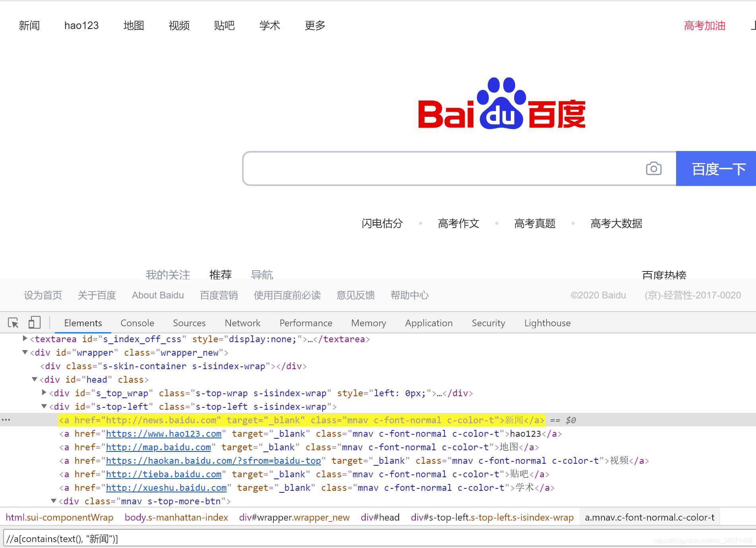
Task: Select html.sui-componentWrap breadcrumb
Action: click(60, 517)
